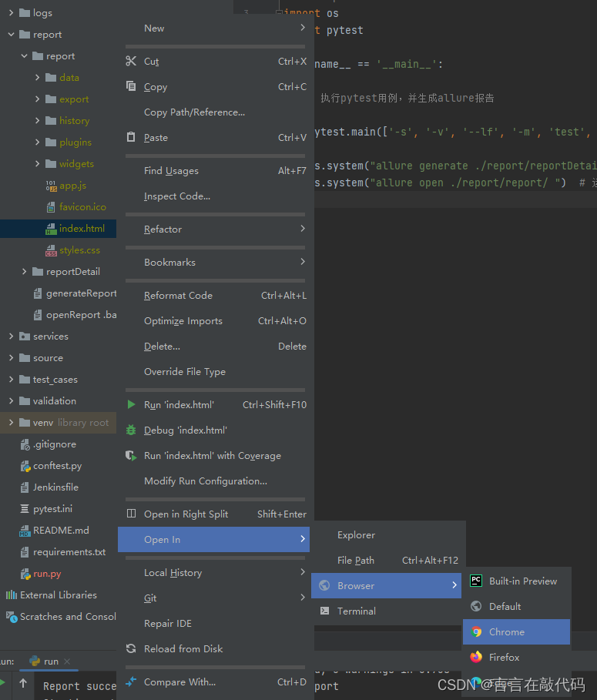Choose Copy Path/Reference from context menu

(214, 112)
